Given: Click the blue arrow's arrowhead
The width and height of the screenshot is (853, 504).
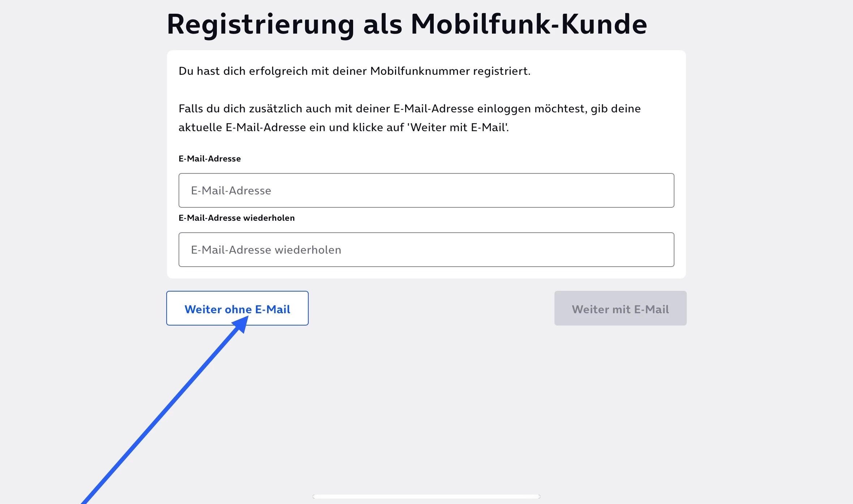Looking at the screenshot, I should click(x=241, y=324).
